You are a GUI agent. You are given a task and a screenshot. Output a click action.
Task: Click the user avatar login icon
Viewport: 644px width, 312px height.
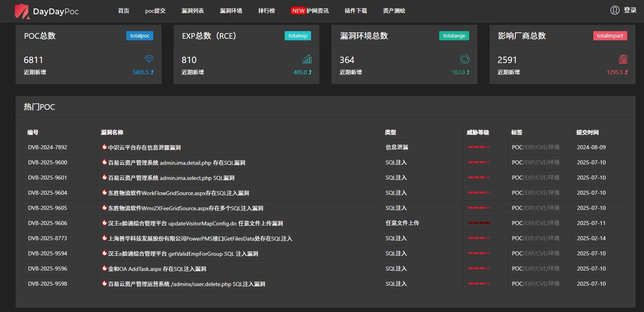615,10
